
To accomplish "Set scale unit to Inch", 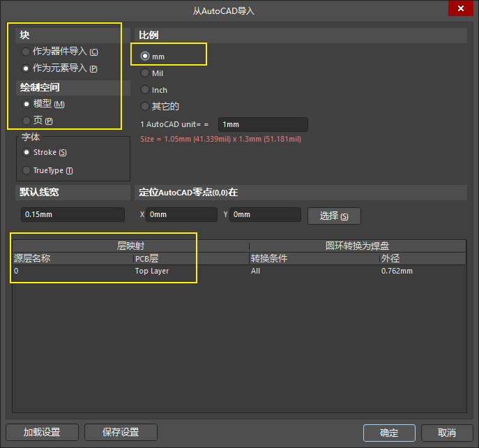I will 145,89.
